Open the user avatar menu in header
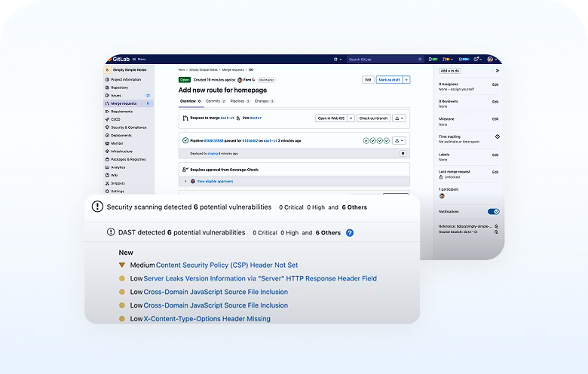 pos(491,59)
